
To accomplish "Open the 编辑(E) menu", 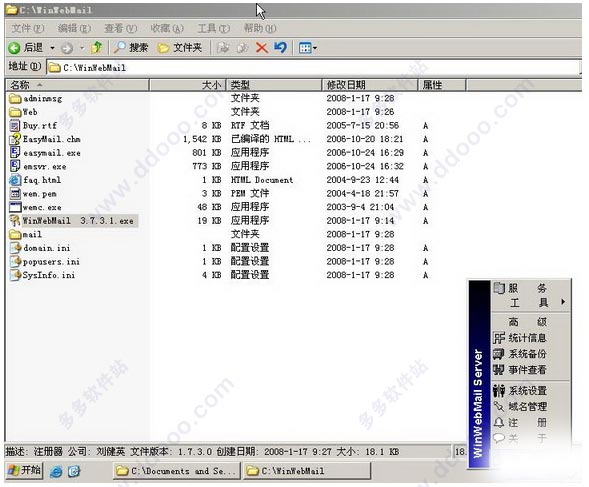I will [x=74, y=28].
